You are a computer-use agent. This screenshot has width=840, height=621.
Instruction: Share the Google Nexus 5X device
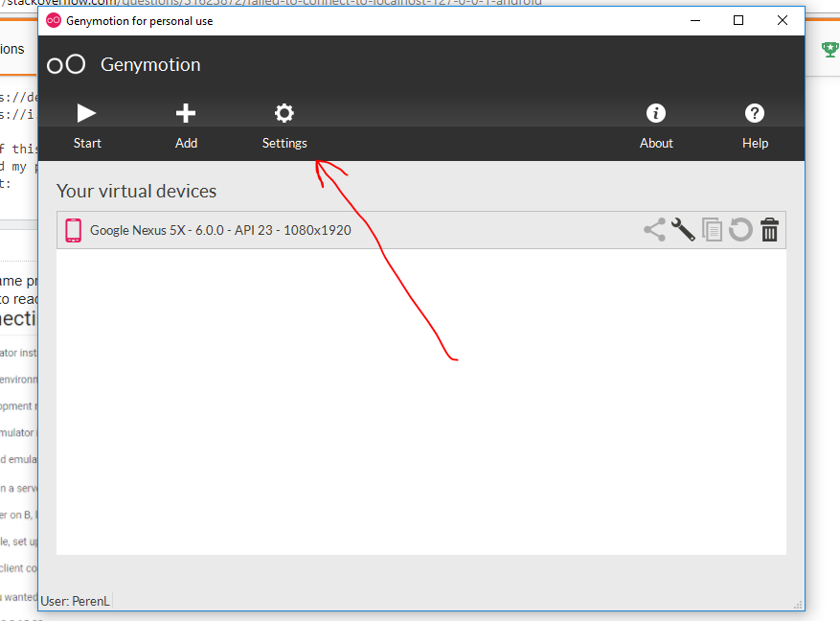(654, 230)
